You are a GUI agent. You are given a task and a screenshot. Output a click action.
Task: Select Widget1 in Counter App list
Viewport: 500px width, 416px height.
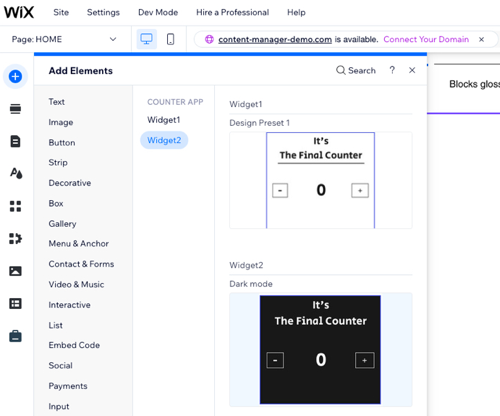point(164,120)
